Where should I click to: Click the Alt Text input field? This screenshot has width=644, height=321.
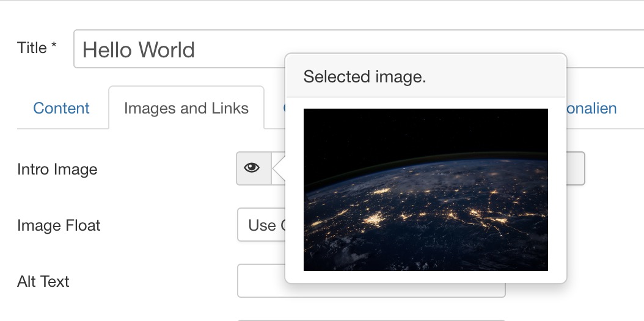(371, 281)
